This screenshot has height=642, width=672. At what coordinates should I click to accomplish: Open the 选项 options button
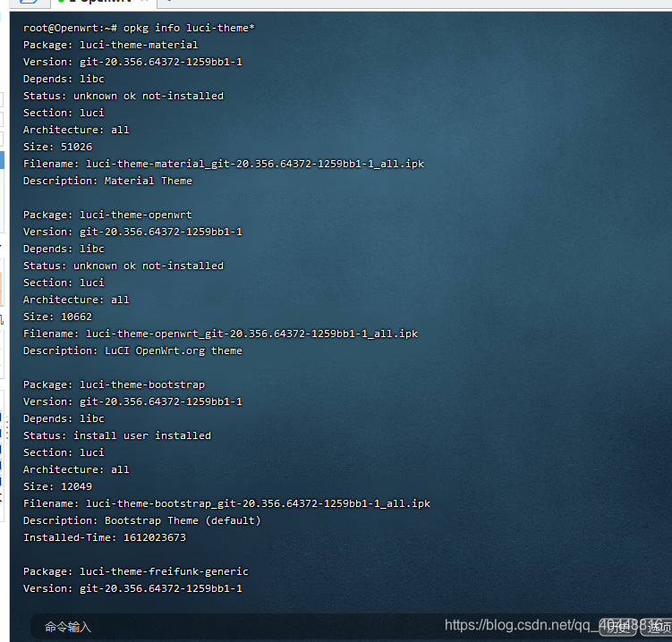(657, 628)
